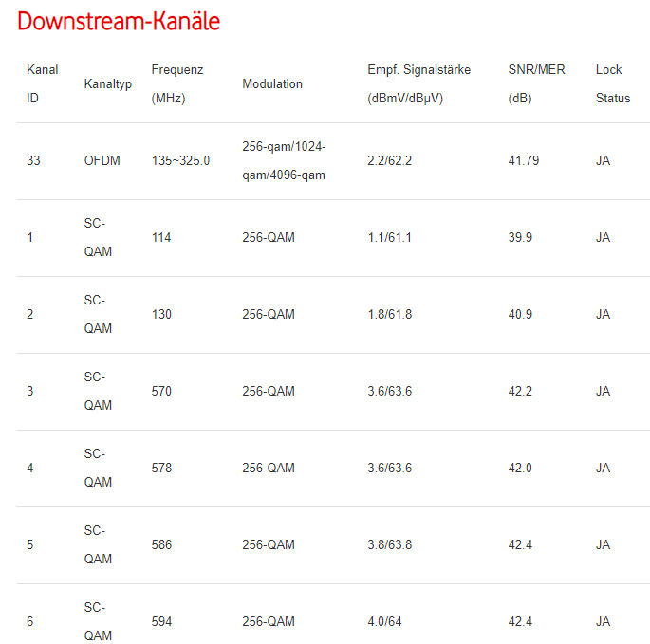Screen dimensions: 650x644
Task: Click the Kanal ID column header
Action: point(42,83)
